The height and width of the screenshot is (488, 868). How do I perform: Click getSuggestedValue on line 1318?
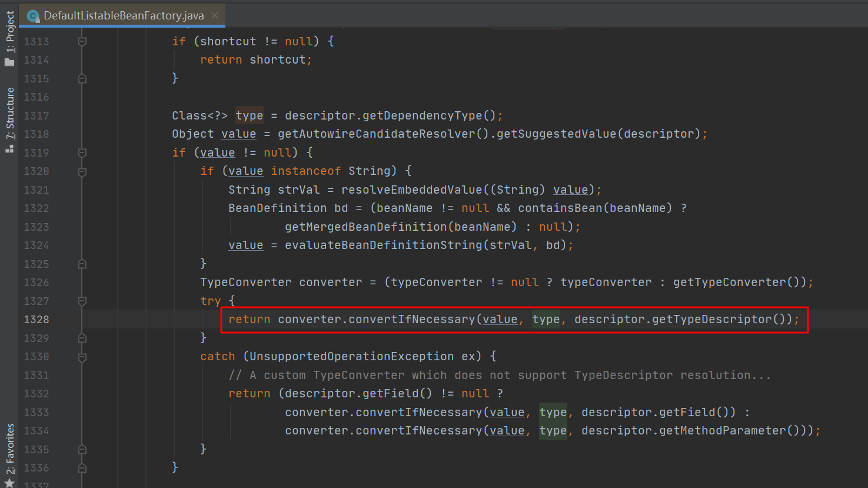(557, 134)
